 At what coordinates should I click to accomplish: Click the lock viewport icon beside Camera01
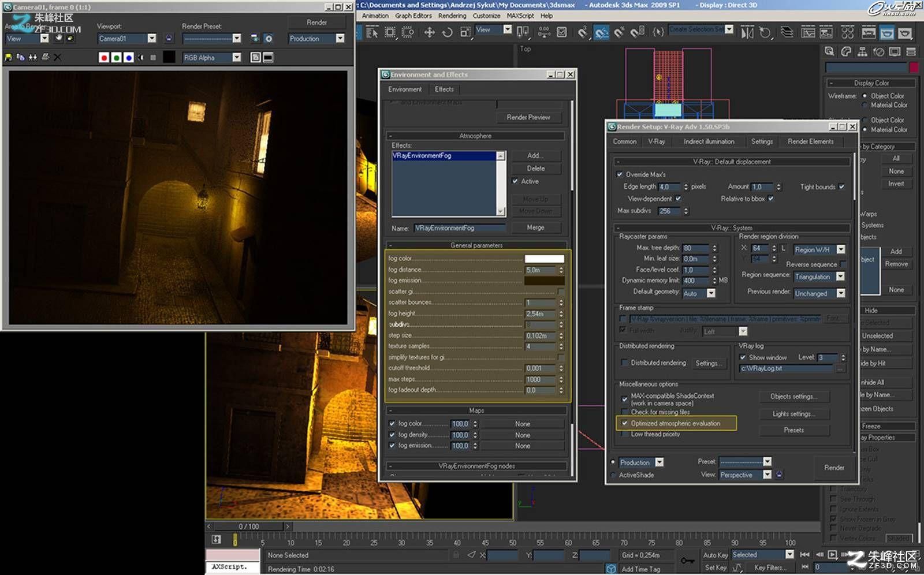tap(169, 38)
